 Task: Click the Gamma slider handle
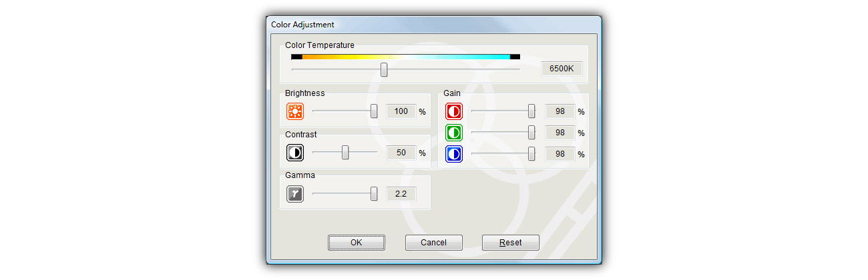374,194
